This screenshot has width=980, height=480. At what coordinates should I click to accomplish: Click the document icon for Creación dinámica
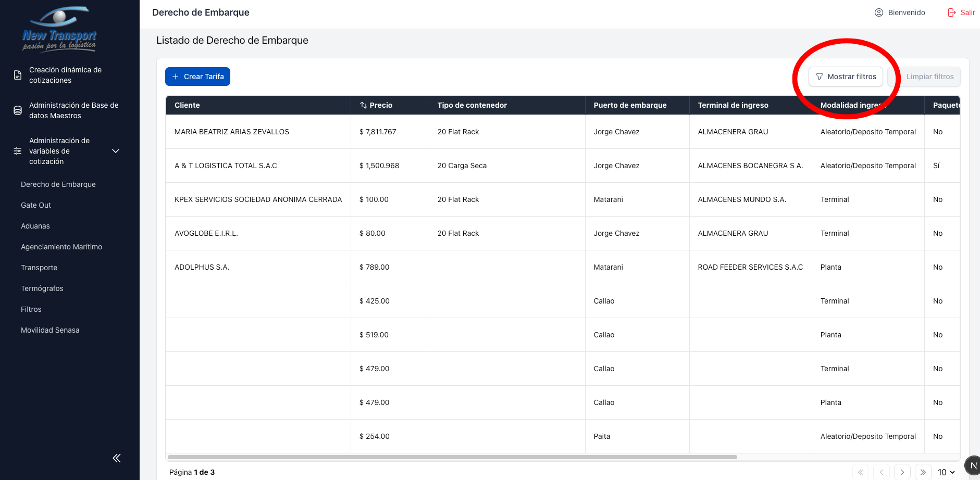tap(18, 75)
